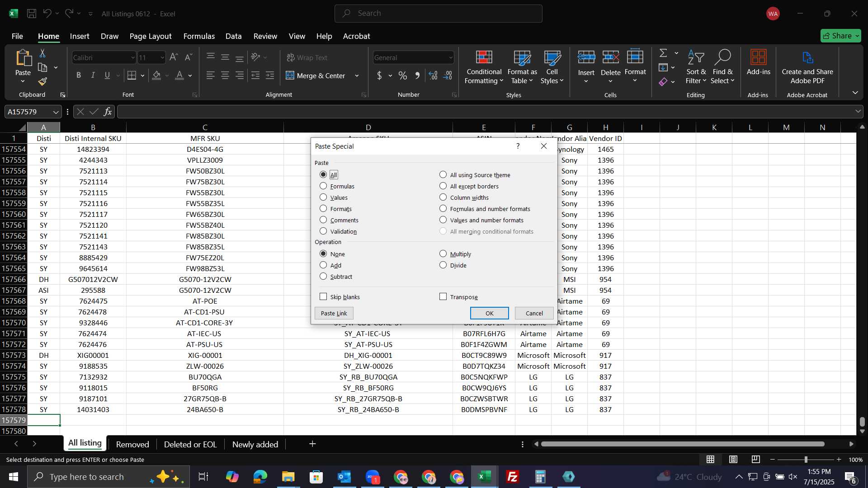
Task: Click Increase Indent icon
Action: tap(270, 75)
